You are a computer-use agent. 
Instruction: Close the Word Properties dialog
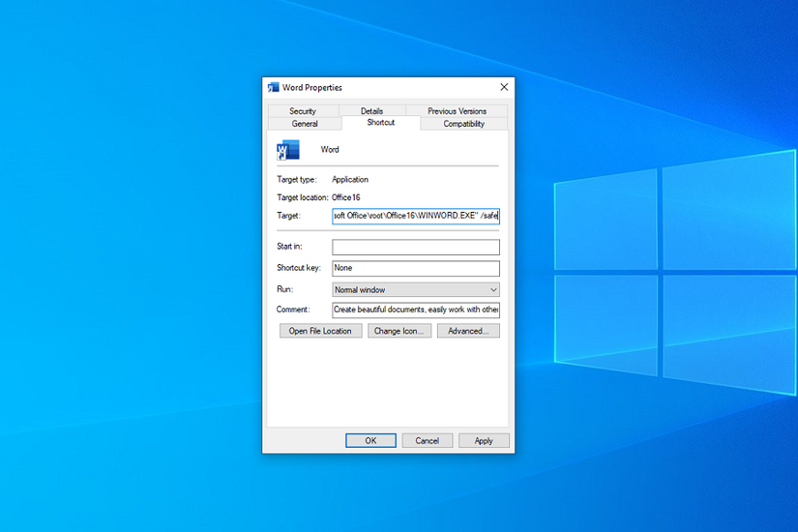(503, 87)
